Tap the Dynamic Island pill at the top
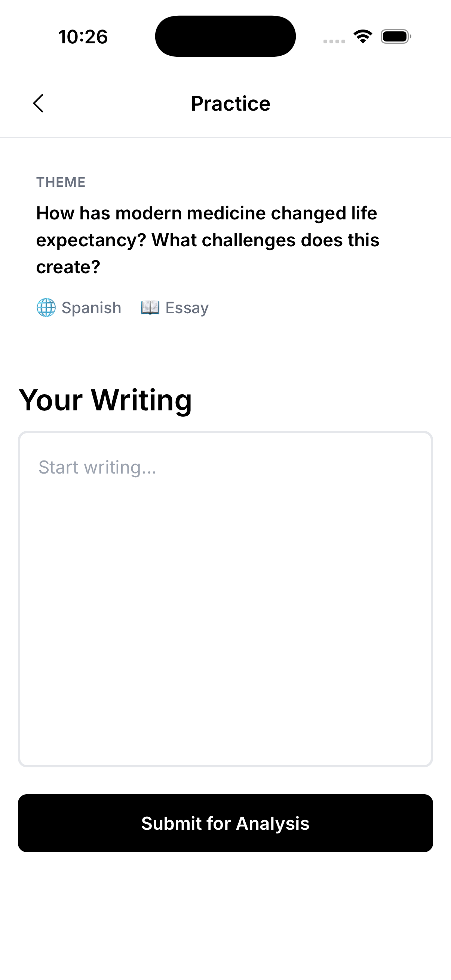The height and width of the screenshot is (980, 451). (225, 37)
